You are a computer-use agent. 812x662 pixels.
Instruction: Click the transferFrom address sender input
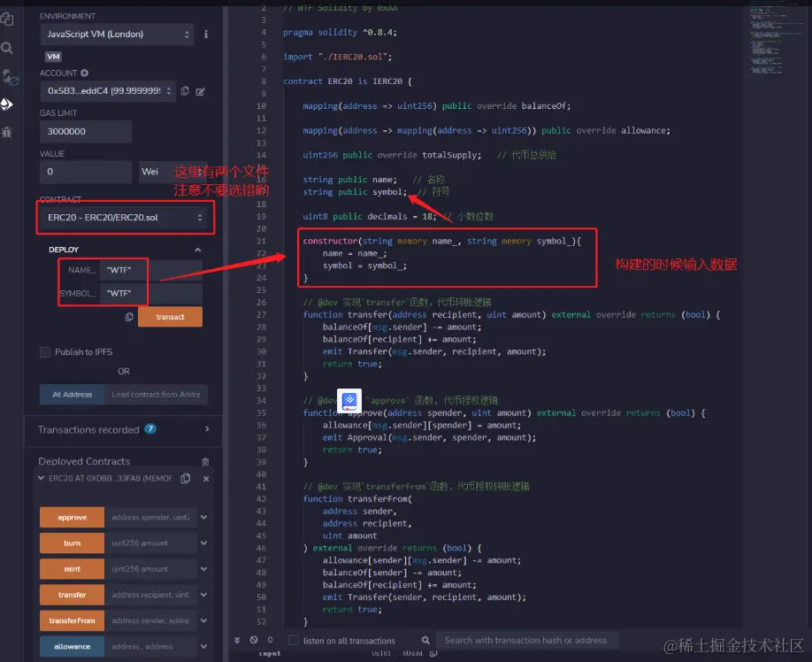(x=150, y=620)
